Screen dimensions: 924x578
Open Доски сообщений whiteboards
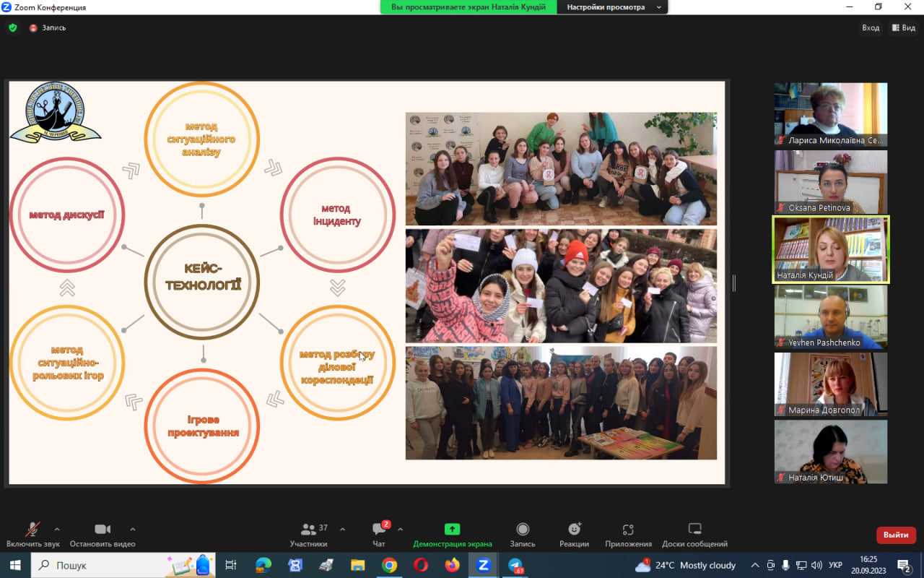(694, 535)
